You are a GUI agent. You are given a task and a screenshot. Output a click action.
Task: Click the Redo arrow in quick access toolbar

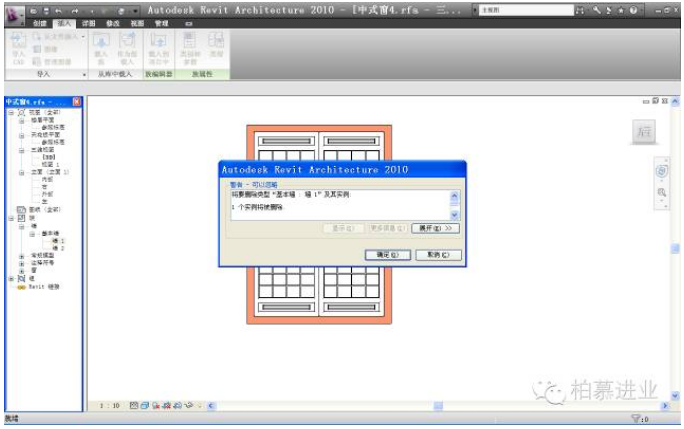click(x=75, y=10)
